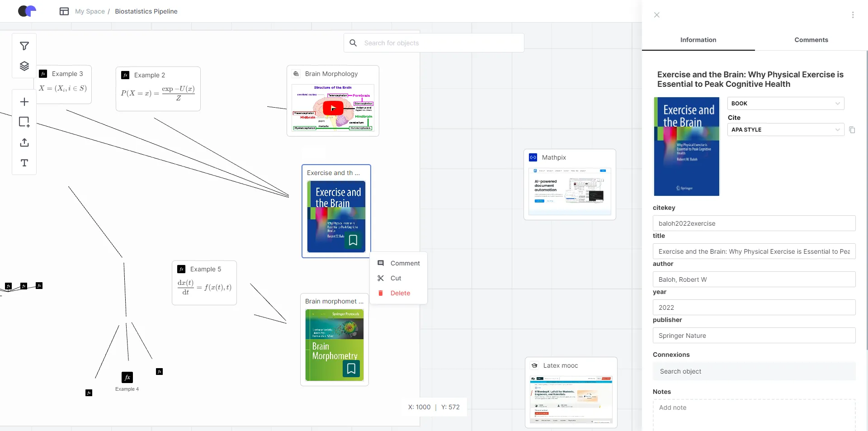The height and width of the screenshot is (431, 868).
Task: Click the upload/export icon
Action: tap(24, 142)
